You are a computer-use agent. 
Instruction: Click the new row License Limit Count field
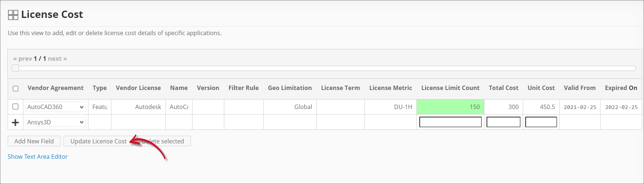coord(450,122)
